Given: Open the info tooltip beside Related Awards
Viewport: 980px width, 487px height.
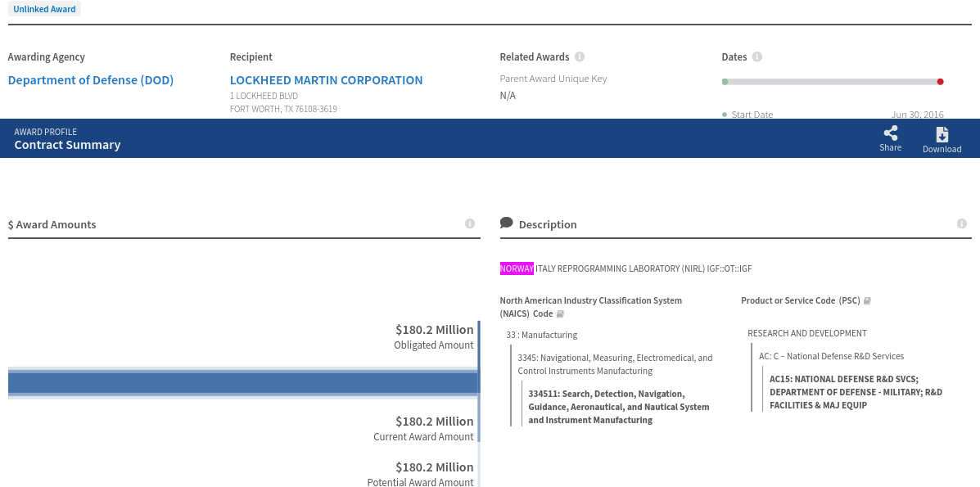Looking at the screenshot, I should coord(580,57).
